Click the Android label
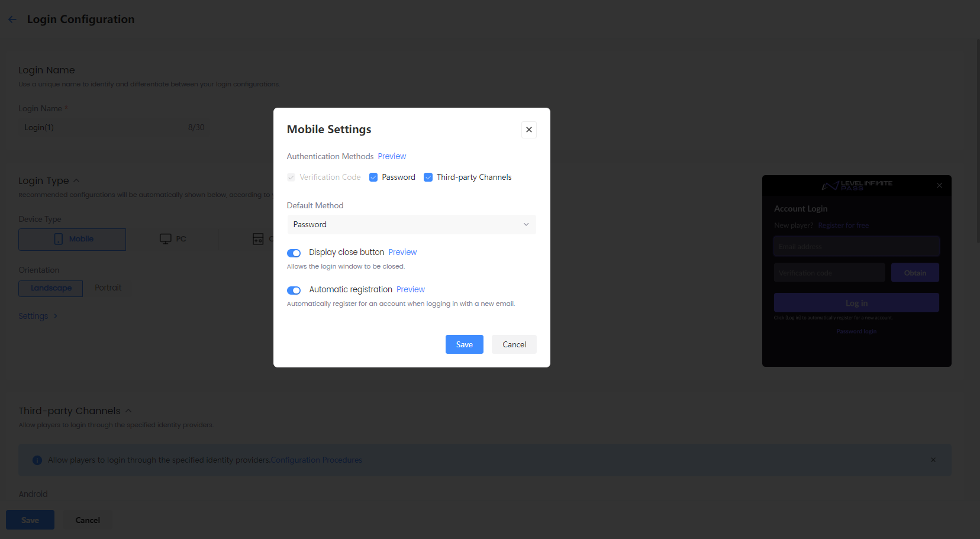 (33, 494)
